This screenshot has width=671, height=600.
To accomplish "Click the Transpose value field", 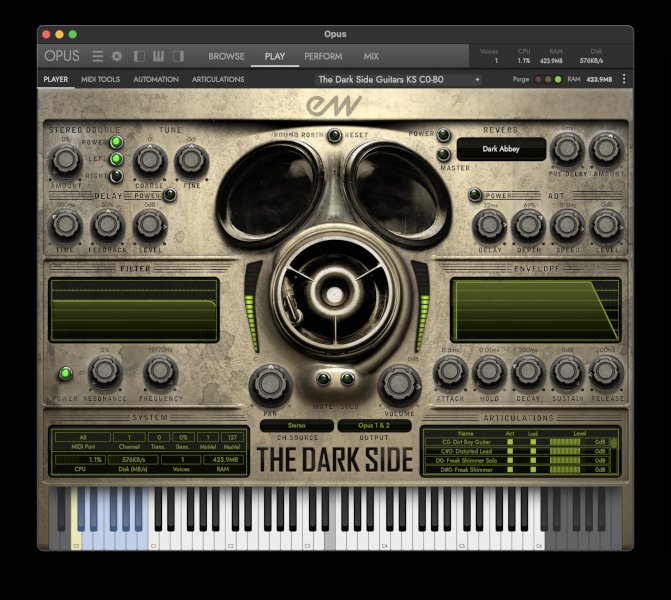I will tap(158, 437).
